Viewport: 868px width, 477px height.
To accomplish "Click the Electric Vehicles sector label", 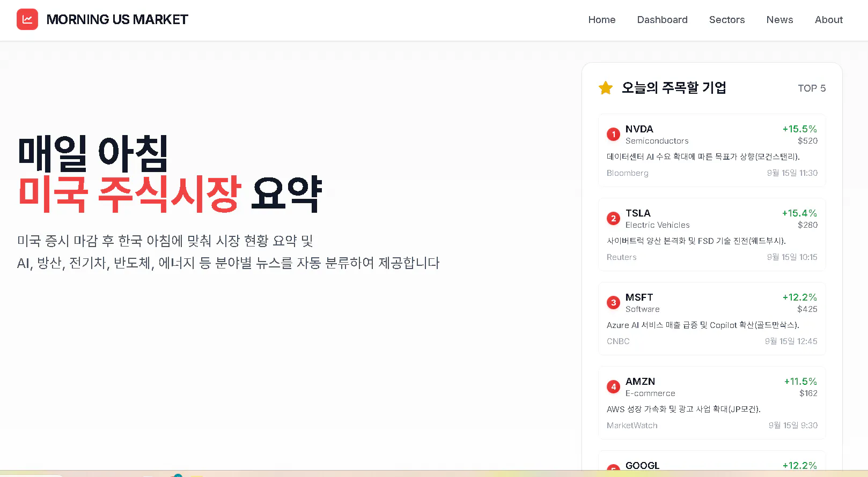I will tap(658, 225).
